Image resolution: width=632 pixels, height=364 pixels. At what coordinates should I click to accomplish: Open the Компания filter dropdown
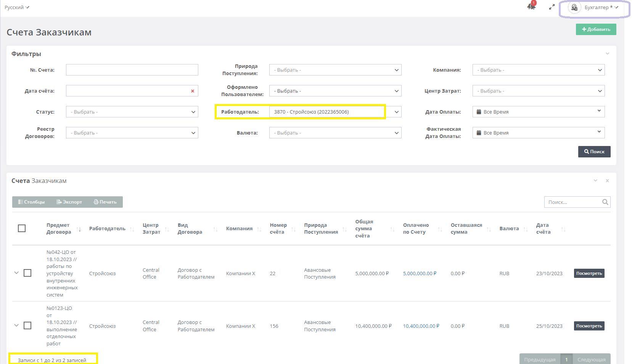coord(539,70)
